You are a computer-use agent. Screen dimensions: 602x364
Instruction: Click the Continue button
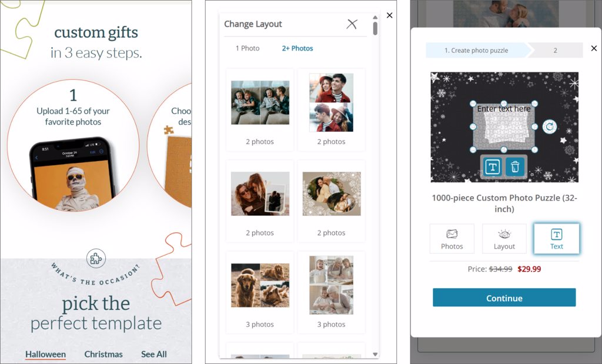click(504, 298)
